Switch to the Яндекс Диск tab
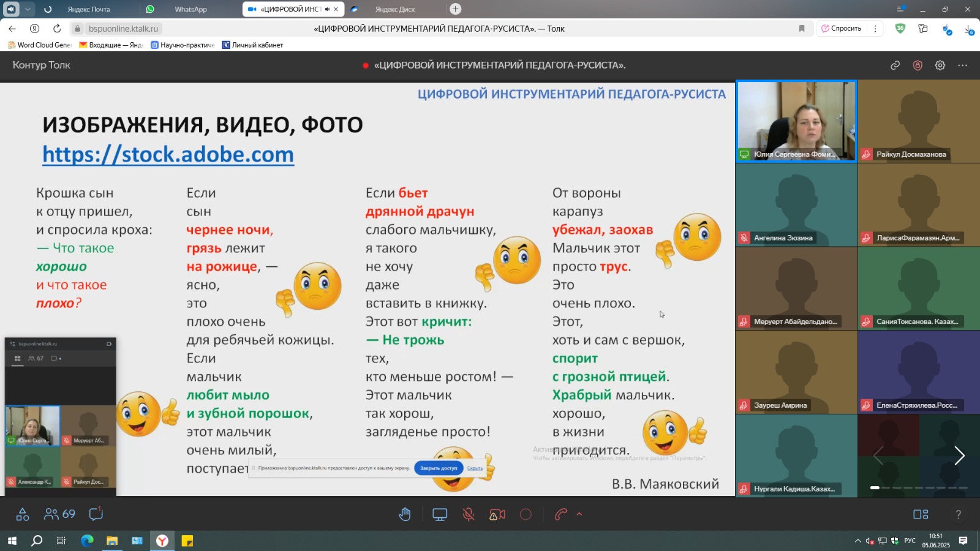This screenshot has height=551, width=980. (395, 9)
